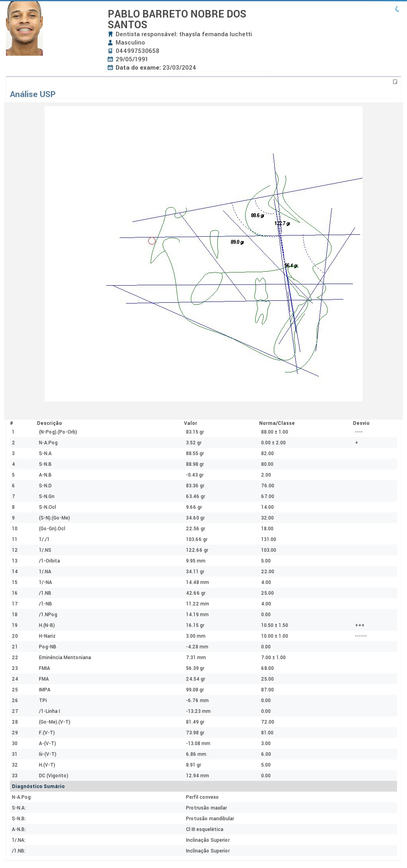Click the tooth icon beside Dentista responsável
This screenshot has width=407, height=868.
[110, 34]
